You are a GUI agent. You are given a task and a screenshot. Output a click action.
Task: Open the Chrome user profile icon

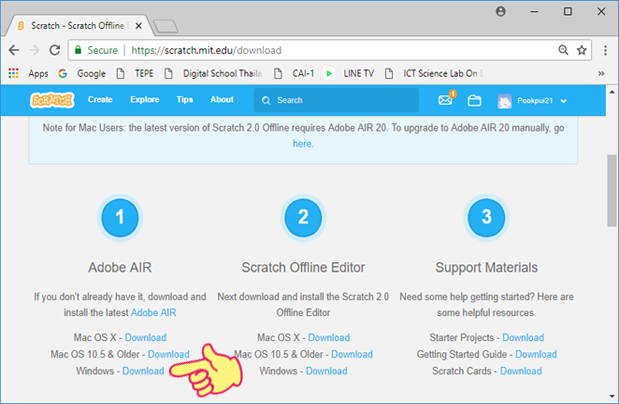pos(501,11)
